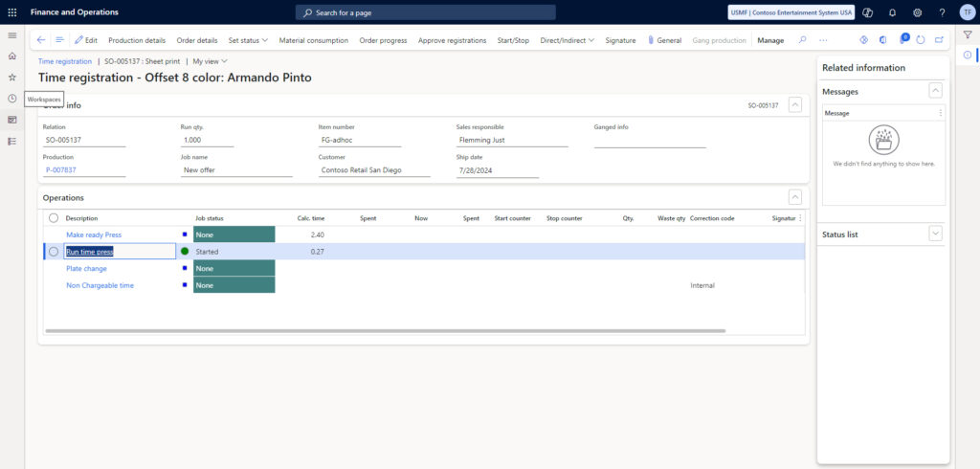Click the Search for a page box
The height and width of the screenshot is (469, 980).
(425, 12)
